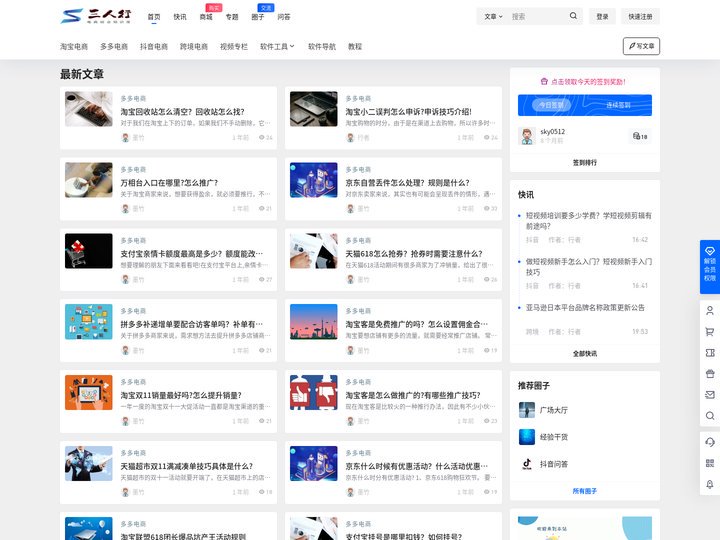
Task: Click the points coin icon showing 18
Action: pyautogui.click(x=640, y=136)
